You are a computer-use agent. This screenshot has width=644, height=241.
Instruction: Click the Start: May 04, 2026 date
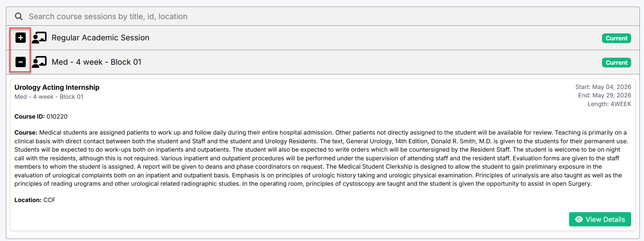click(x=603, y=87)
